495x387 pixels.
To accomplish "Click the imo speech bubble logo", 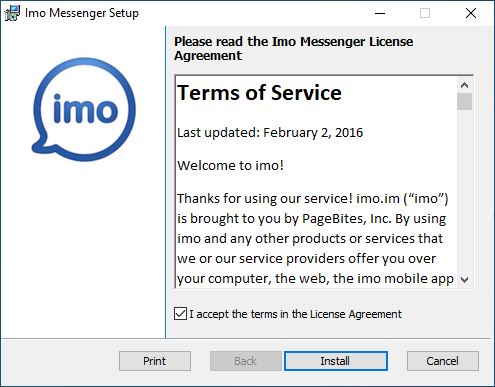I will tap(84, 109).
